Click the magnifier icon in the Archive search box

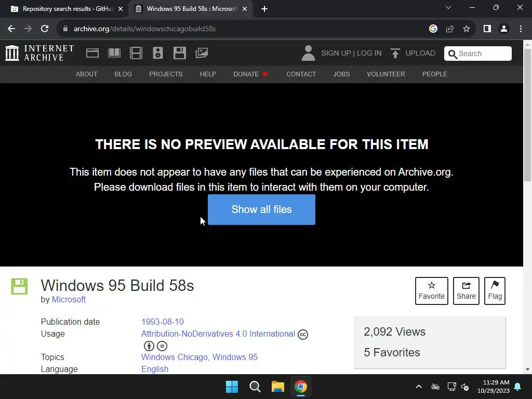453,54
